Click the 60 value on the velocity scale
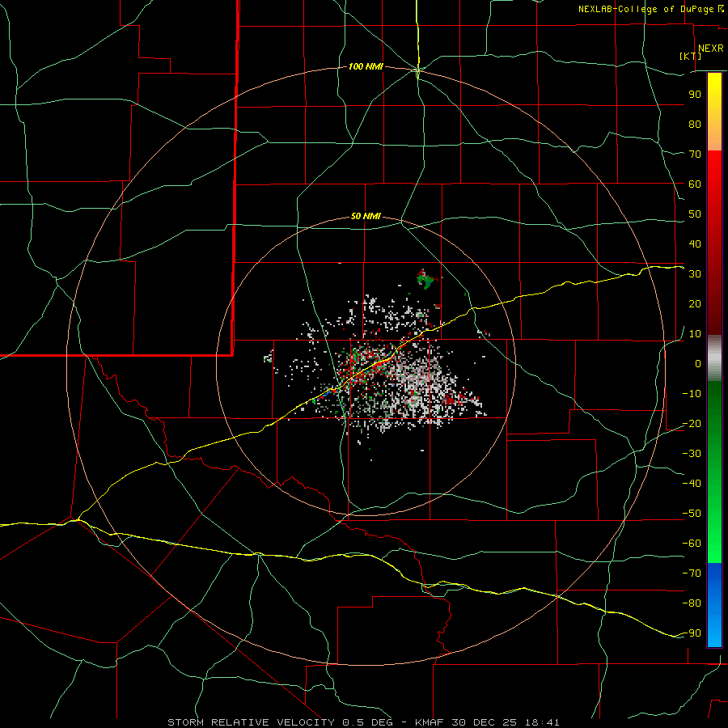This screenshot has height=728, width=728. click(x=695, y=184)
